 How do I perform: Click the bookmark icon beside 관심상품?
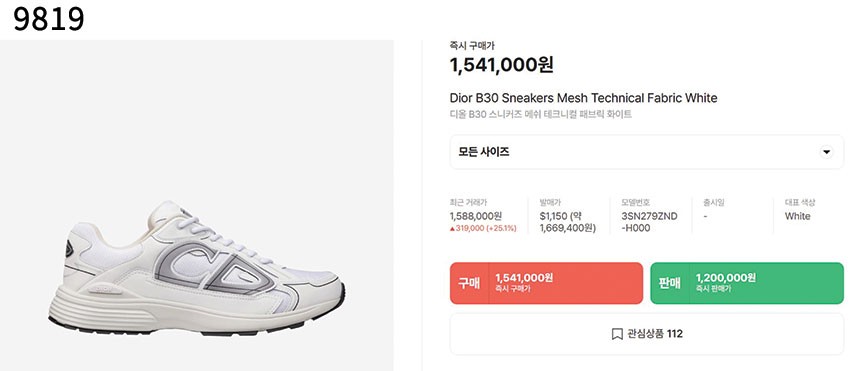(617, 334)
